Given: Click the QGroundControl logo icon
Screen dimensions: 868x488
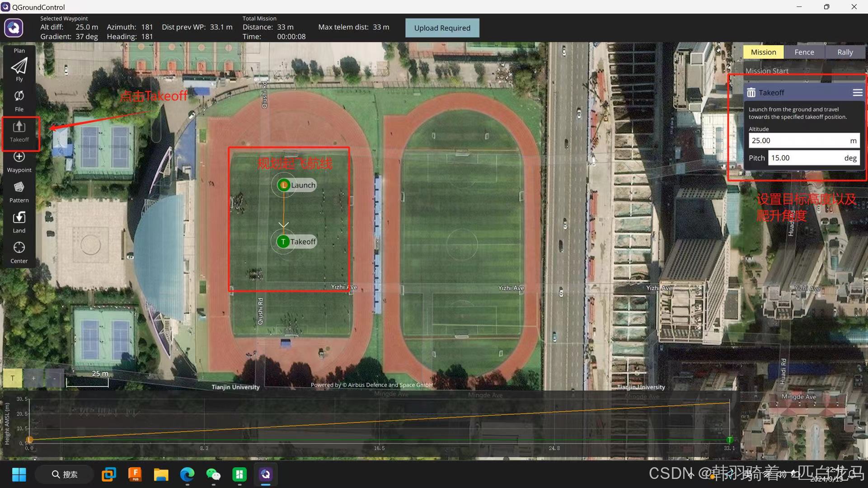Looking at the screenshot, I should coord(14,28).
